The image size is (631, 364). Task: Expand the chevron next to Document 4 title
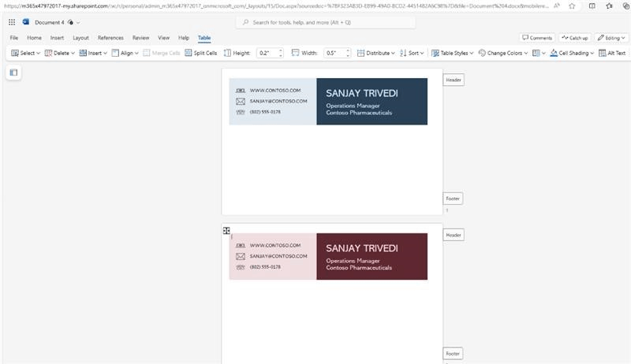point(78,23)
